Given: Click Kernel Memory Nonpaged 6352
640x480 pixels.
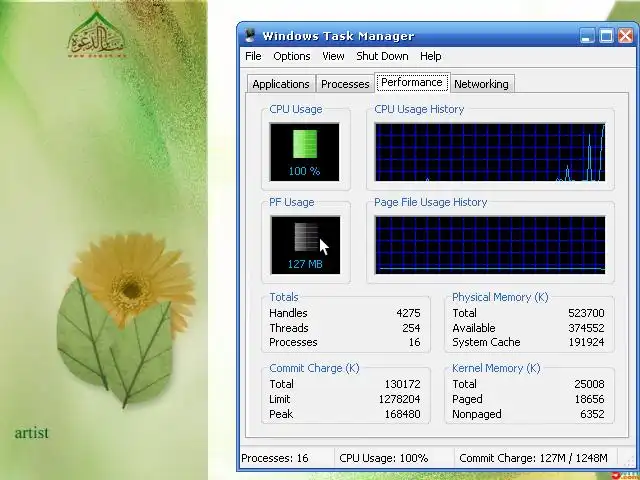Looking at the screenshot, I should click(592, 414).
